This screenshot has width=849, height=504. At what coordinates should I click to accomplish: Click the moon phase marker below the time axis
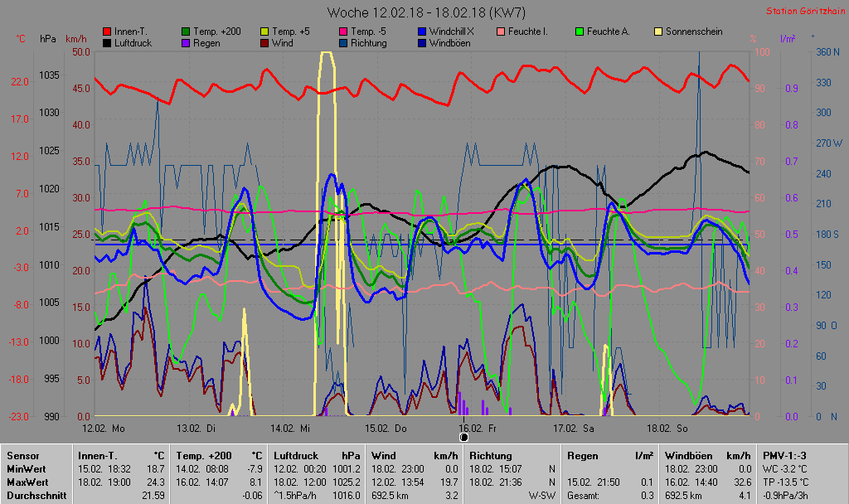tap(464, 437)
